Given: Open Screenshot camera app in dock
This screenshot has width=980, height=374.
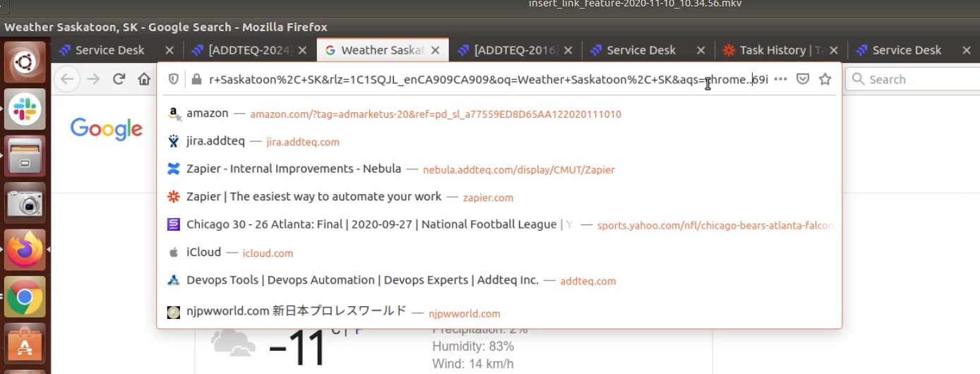Looking at the screenshot, I should tap(25, 203).
